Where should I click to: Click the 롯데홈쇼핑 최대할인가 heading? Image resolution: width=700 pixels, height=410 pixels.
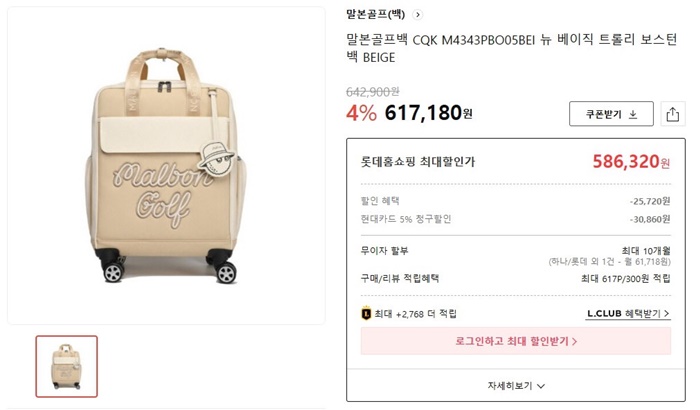click(x=418, y=162)
